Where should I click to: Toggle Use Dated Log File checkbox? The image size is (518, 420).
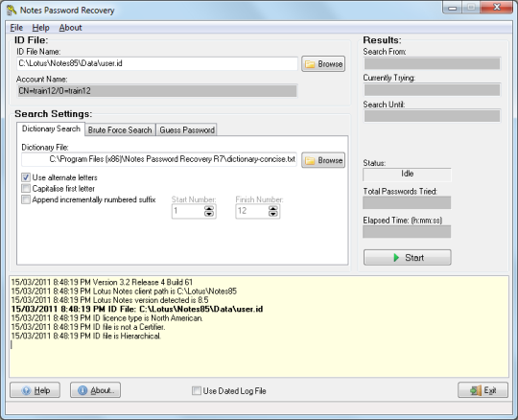[x=197, y=391]
